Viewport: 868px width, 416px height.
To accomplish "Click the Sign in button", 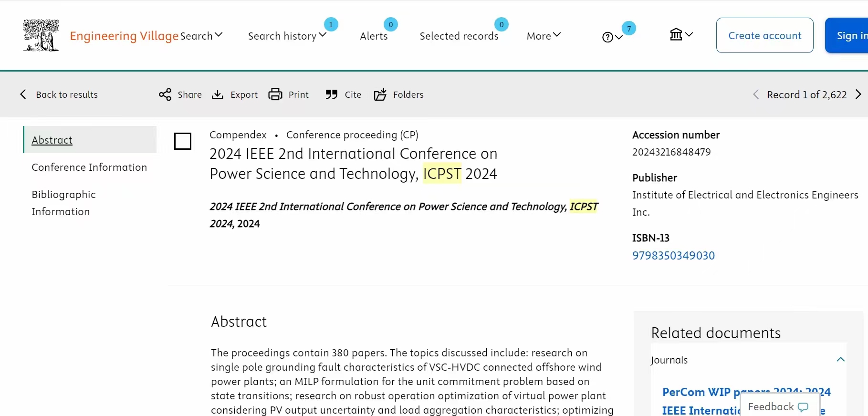I will (847, 35).
